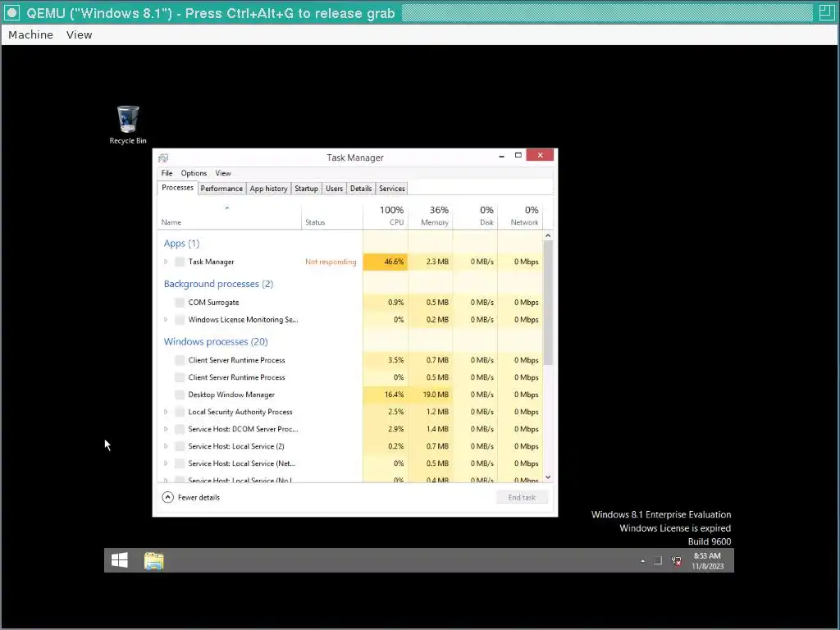Sort by the Memory column header
The image size is (840, 630).
point(430,216)
